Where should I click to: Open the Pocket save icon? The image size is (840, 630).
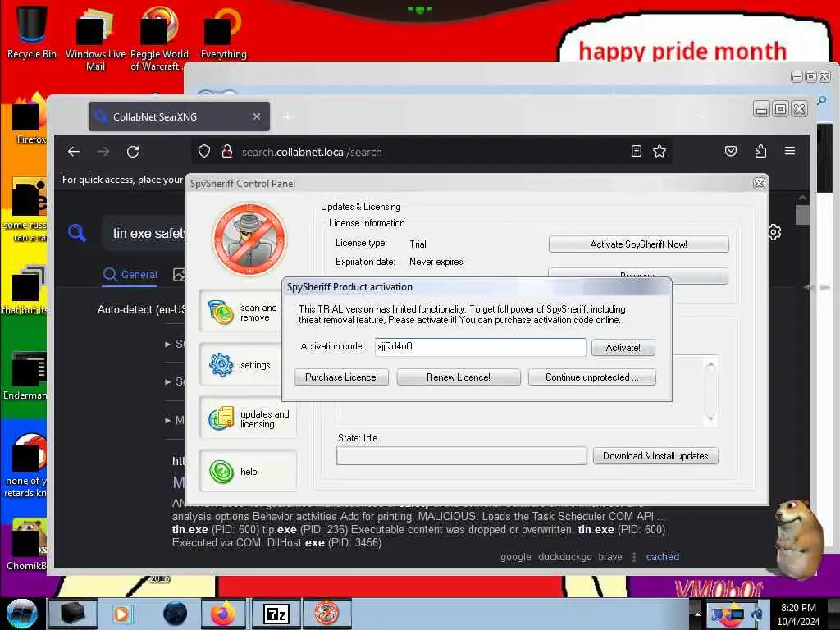point(731,152)
